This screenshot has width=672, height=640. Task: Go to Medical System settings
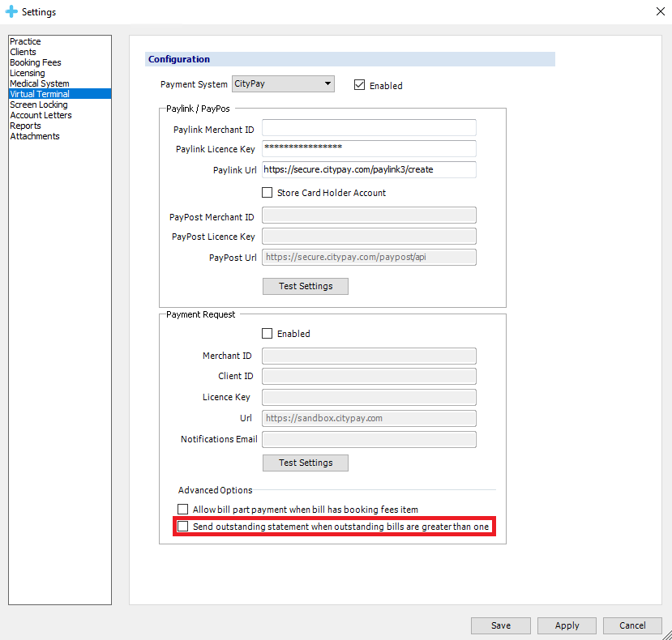pyautogui.click(x=40, y=83)
